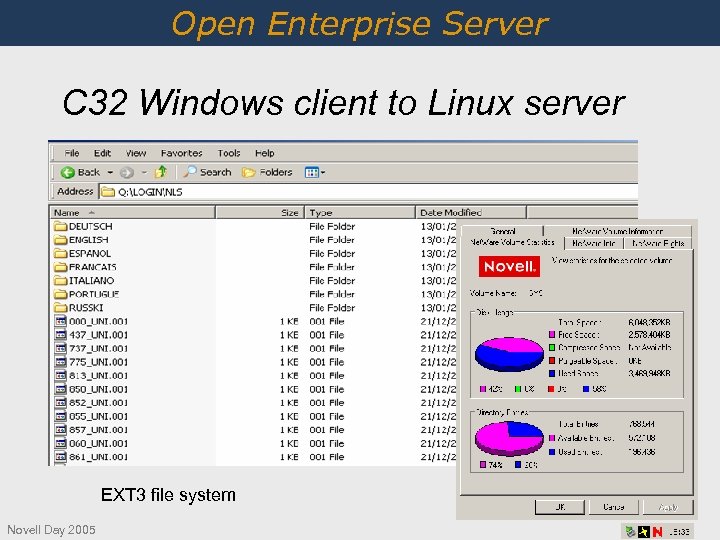Switch to NetWare Volume Information tab

click(617, 231)
